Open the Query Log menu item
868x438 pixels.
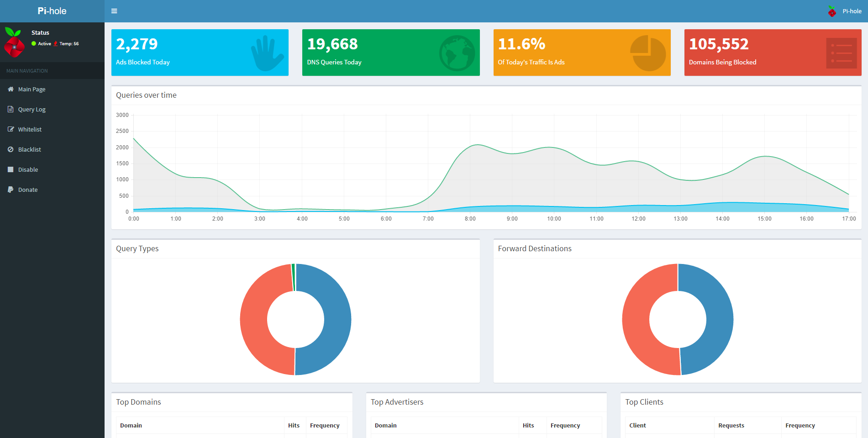[x=32, y=110]
